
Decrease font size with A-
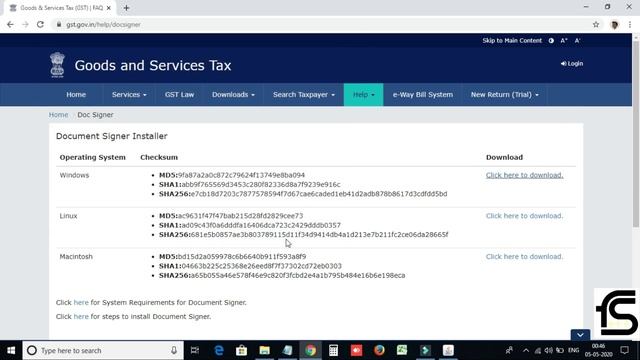pyautogui.click(x=577, y=40)
